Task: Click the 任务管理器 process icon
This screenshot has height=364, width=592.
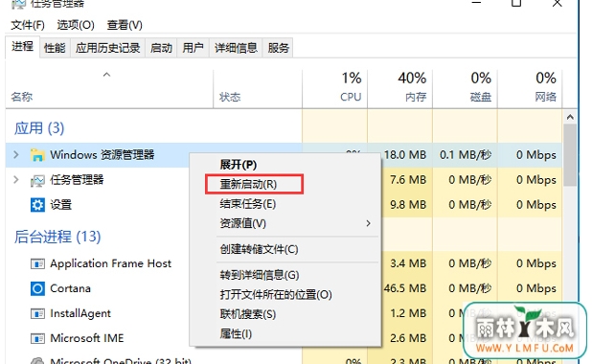Action: (37, 180)
